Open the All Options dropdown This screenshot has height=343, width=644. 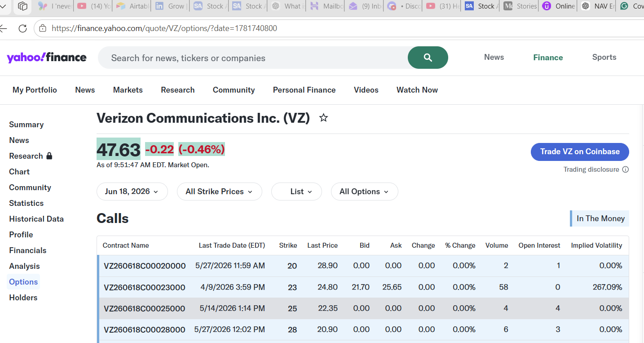(x=364, y=192)
